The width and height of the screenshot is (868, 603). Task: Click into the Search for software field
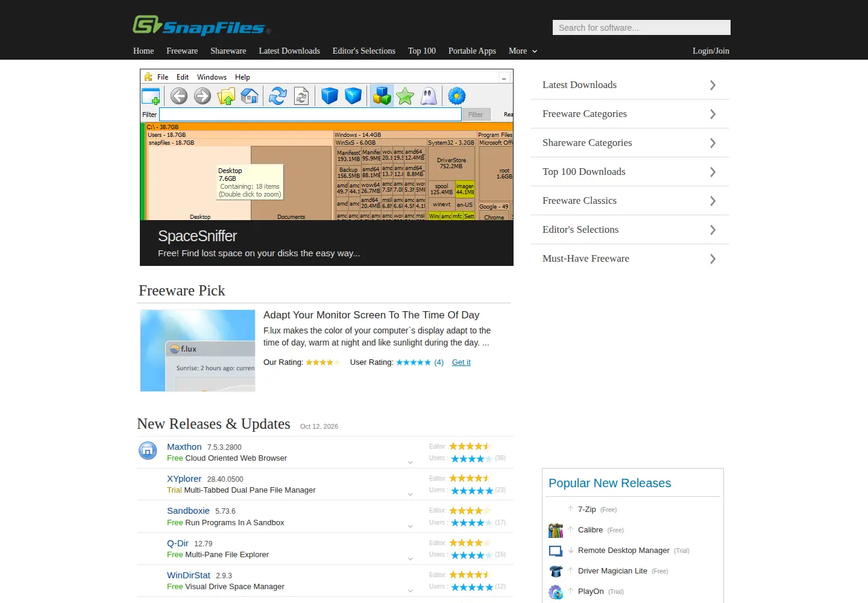pos(641,28)
